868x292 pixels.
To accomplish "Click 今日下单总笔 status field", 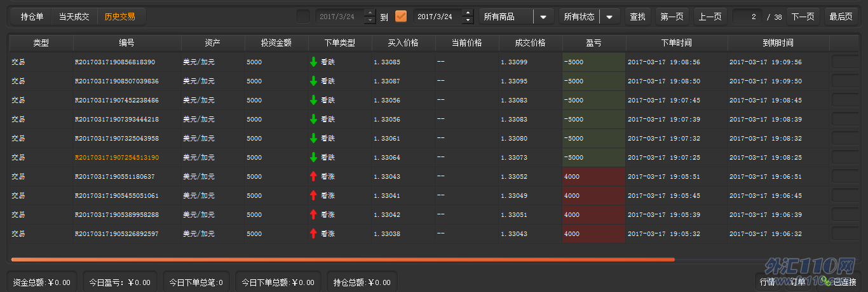I will coord(196,282).
